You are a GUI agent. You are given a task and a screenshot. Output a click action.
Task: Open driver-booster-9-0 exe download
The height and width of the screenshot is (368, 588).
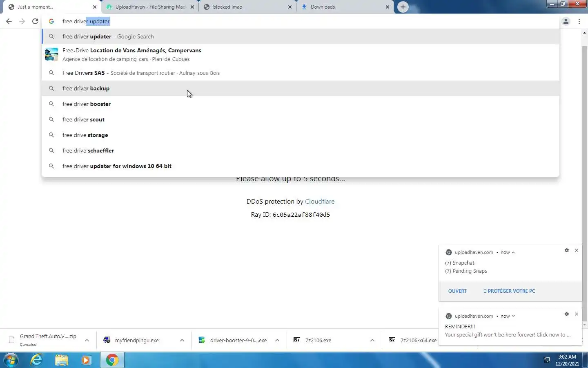pos(233,340)
